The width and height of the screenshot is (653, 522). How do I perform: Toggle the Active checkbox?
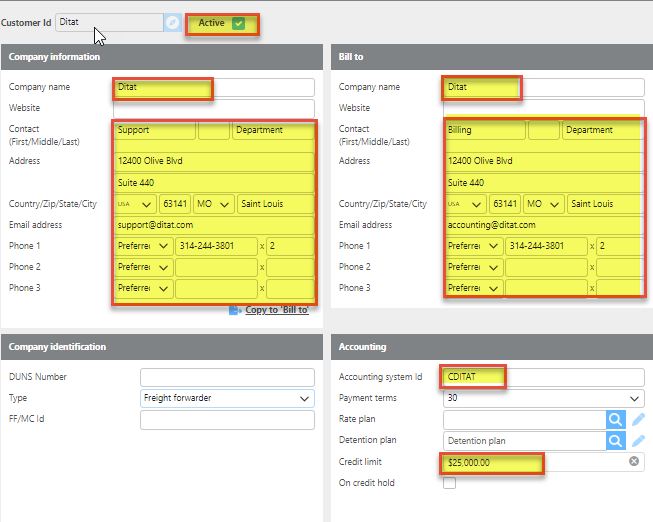click(x=238, y=23)
